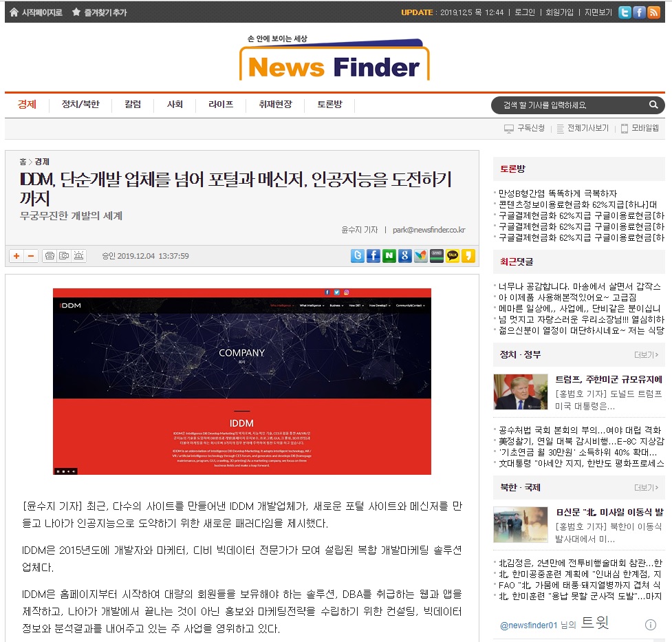Print the article using the printer icon
The width and height of the screenshot is (672, 642).
click(x=50, y=256)
